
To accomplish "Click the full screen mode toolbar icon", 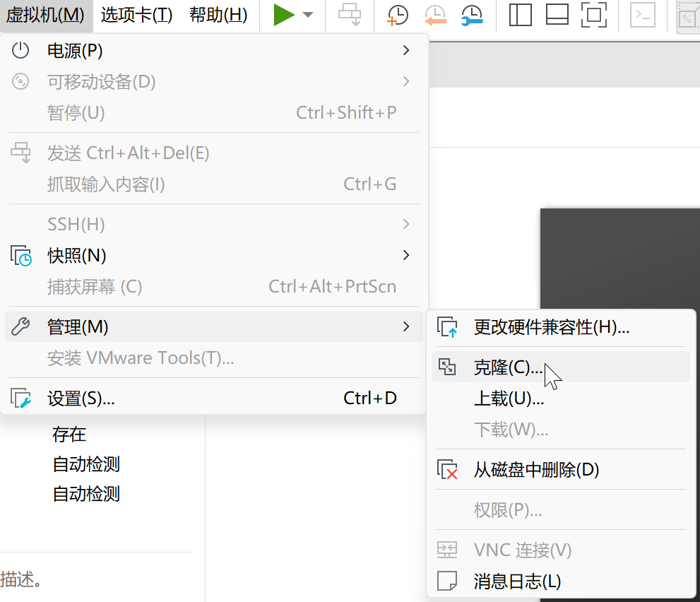I will coord(594,15).
